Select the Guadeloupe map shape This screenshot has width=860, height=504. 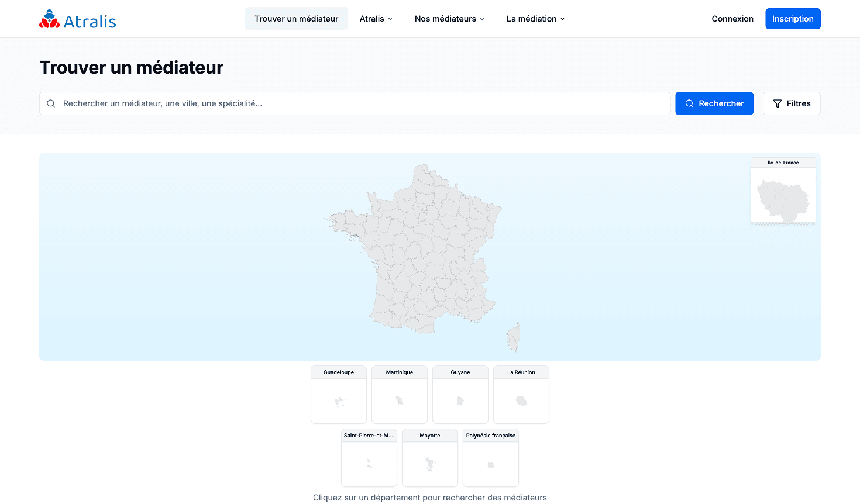339,402
